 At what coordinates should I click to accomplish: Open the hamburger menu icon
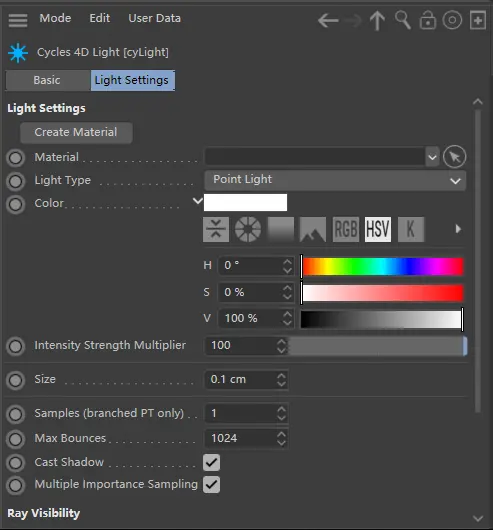click(x=18, y=20)
